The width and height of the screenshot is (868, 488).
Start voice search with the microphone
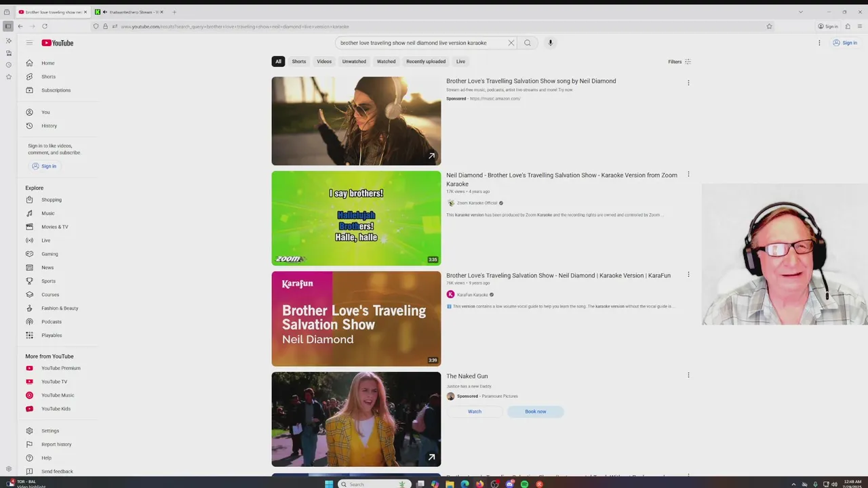tap(550, 43)
